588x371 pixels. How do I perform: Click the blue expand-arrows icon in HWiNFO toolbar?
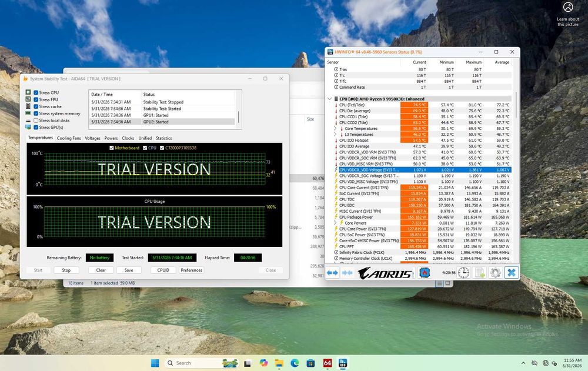tap(332, 273)
